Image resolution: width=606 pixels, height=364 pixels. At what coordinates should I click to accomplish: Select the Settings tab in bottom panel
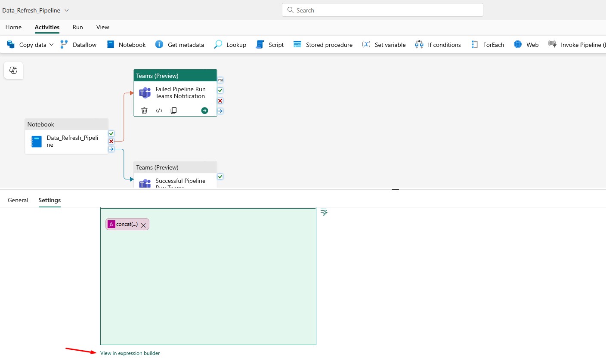[49, 200]
